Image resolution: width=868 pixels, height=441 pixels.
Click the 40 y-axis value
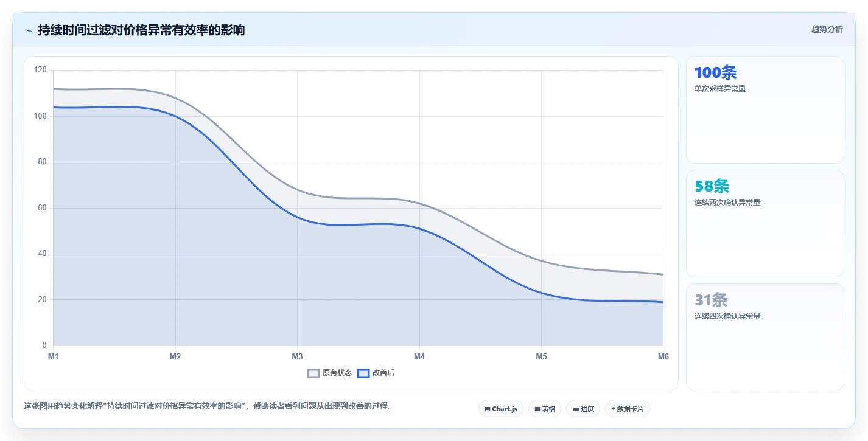click(x=42, y=254)
